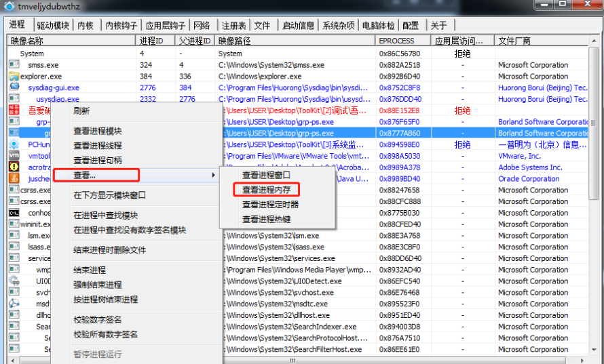Choose 强制结束进程 menu entry

point(136,285)
